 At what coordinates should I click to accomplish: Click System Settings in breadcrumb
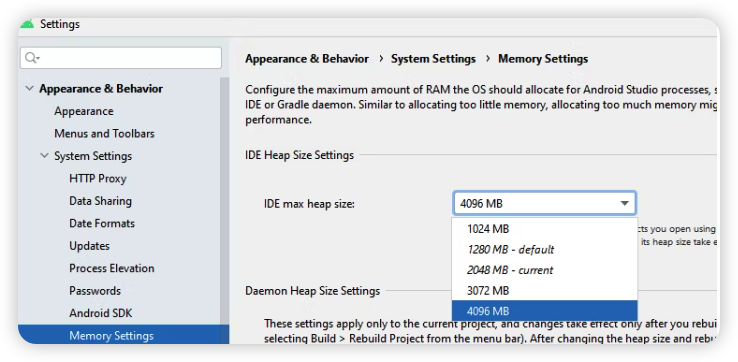coord(433,59)
